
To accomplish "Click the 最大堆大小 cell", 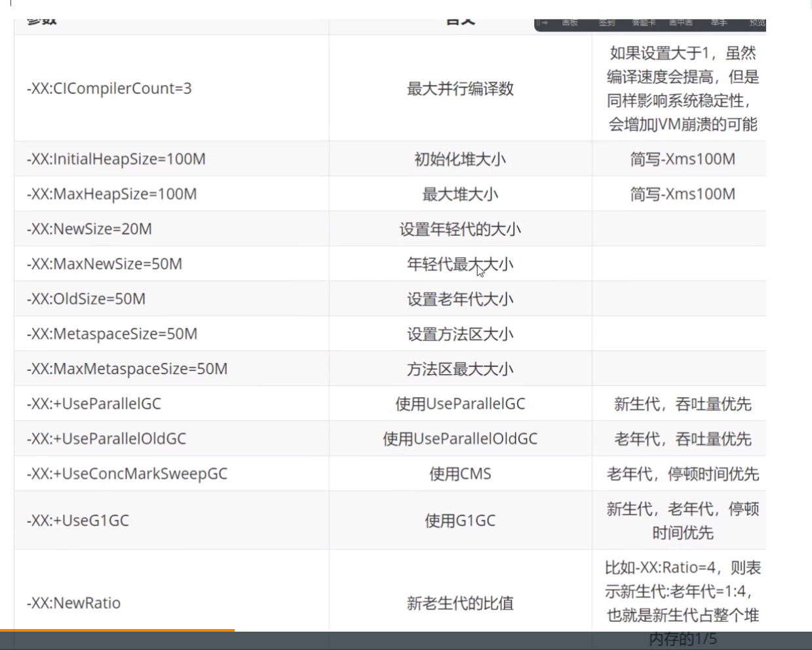I will pyautogui.click(x=460, y=194).
